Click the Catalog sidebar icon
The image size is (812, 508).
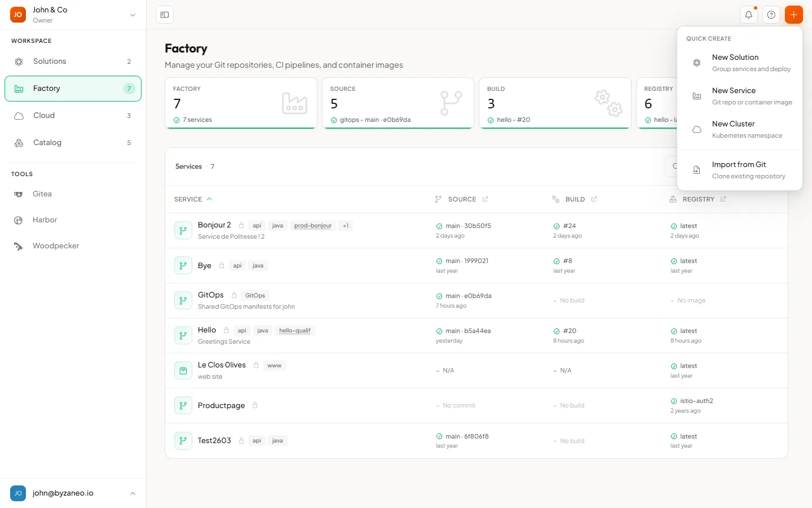pyautogui.click(x=19, y=143)
